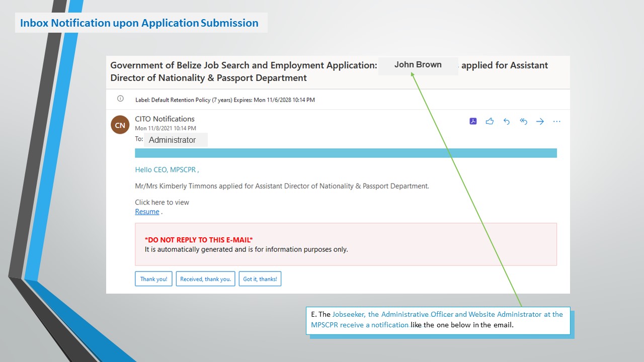The image size is (644, 362).
Task: Click the callout box starting with "E. The Jobseeker"
Action: click(437, 320)
